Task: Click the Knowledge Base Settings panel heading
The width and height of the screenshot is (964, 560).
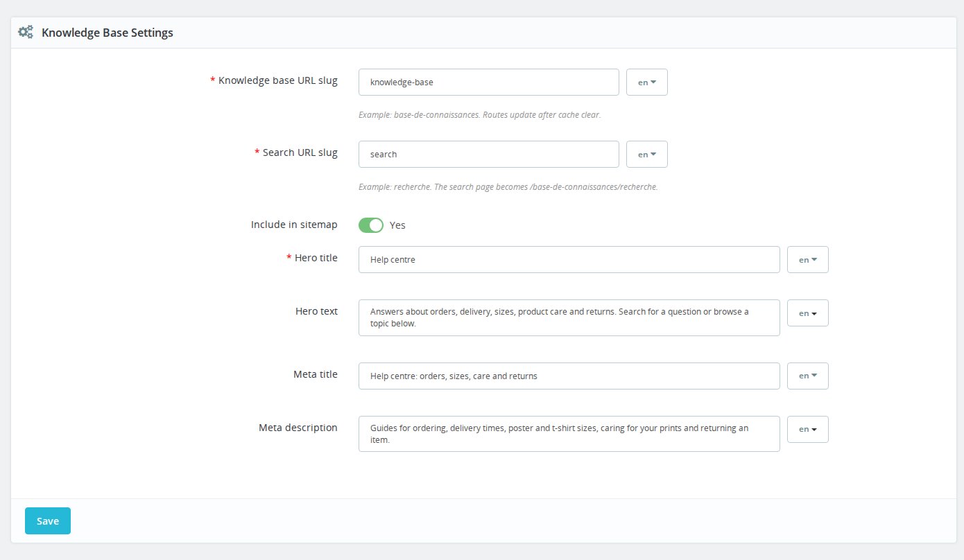Action: [x=107, y=33]
